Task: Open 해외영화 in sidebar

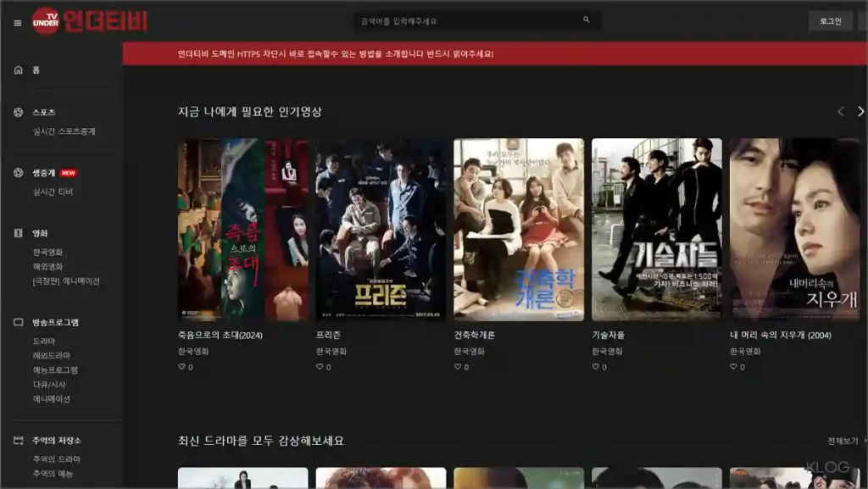Action: click(47, 267)
